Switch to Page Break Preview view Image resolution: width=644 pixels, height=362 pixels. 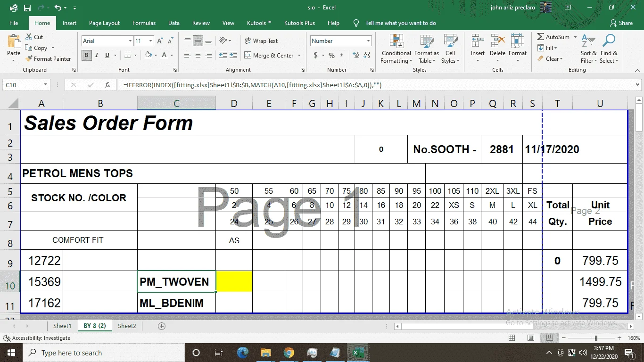pyautogui.click(x=549, y=338)
